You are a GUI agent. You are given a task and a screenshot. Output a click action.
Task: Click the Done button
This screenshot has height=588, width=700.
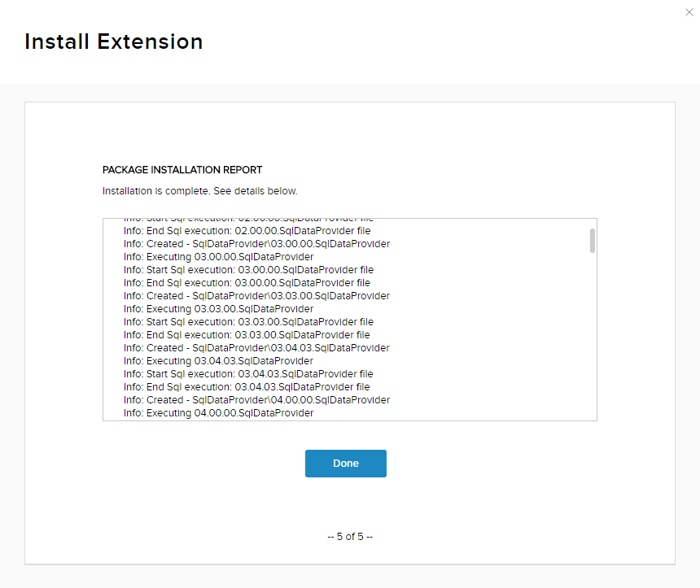[345, 464]
